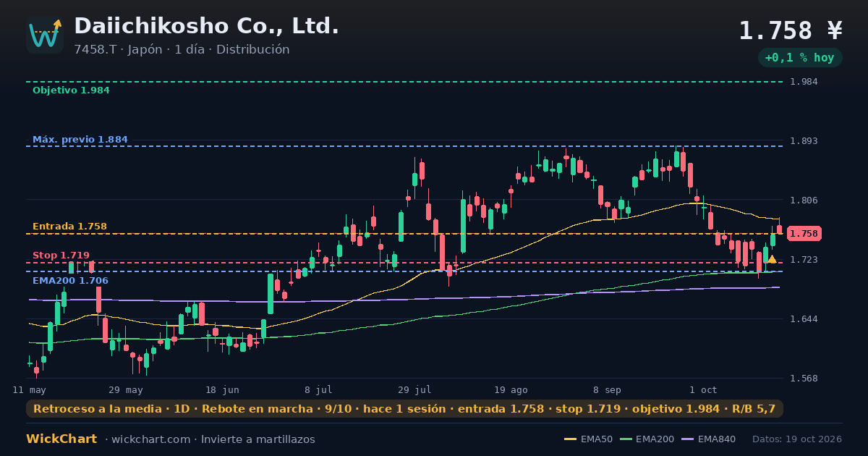Click the Daiichikosho Co., Ltd. title
This screenshot has height=456, width=868.
coord(207,26)
